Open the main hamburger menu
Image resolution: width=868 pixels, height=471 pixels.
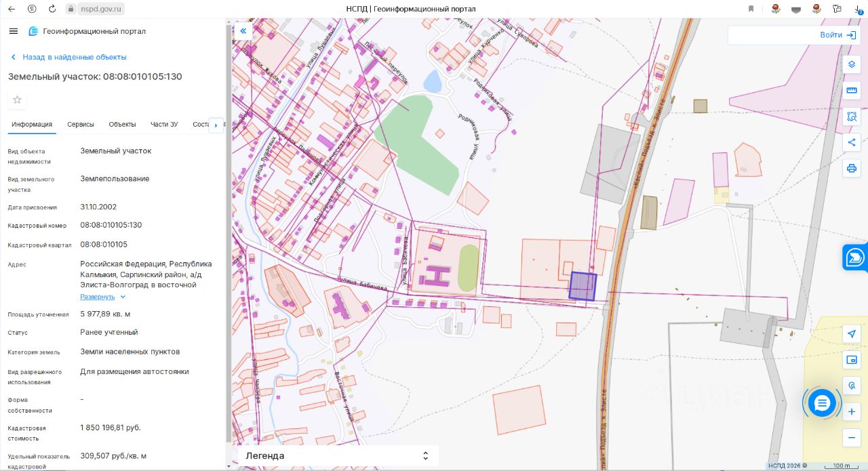pos(14,31)
